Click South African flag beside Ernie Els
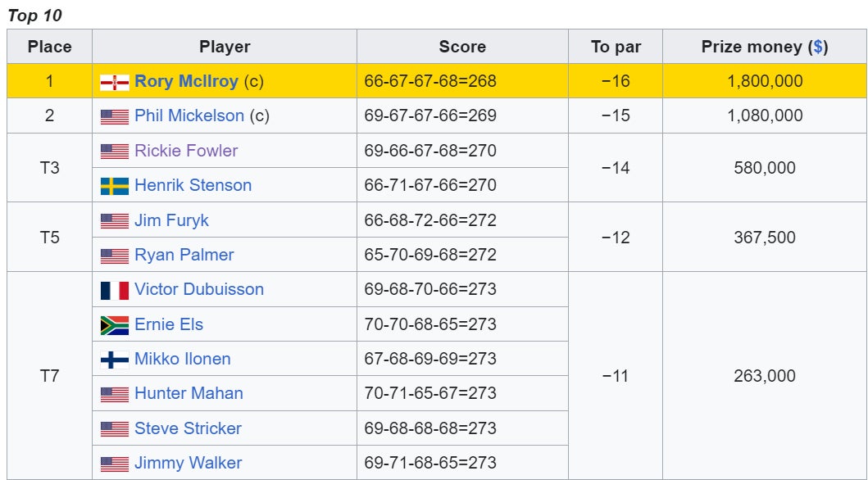The height and width of the screenshot is (480, 868). pyautogui.click(x=114, y=325)
